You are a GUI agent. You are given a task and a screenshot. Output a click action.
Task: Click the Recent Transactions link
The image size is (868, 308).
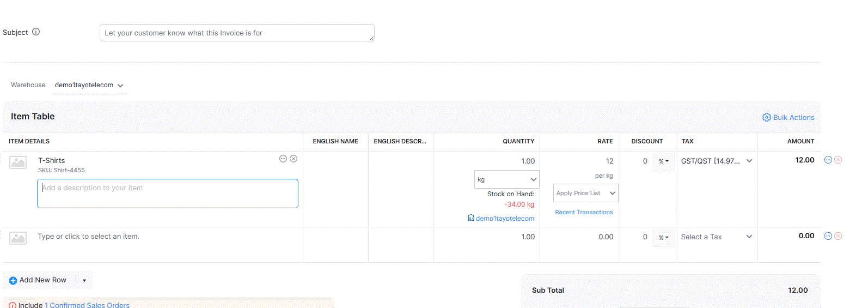point(584,212)
